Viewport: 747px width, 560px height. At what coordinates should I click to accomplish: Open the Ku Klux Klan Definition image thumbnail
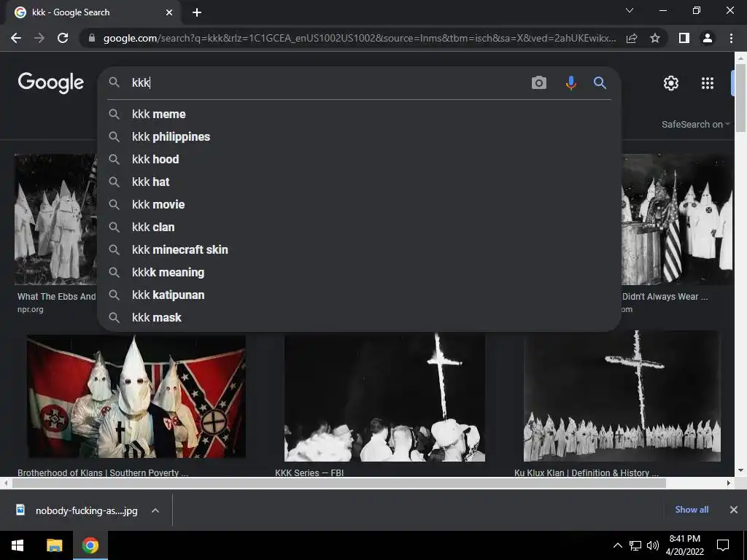click(622, 397)
